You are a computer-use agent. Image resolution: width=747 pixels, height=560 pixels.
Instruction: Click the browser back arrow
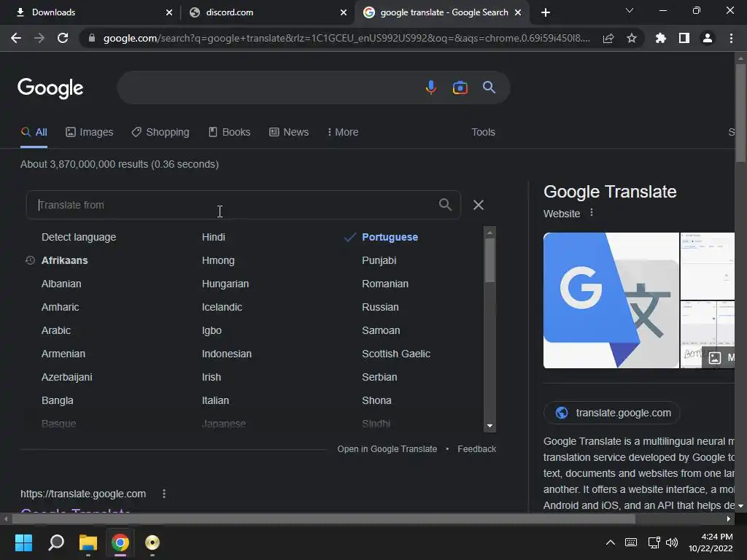point(16,38)
